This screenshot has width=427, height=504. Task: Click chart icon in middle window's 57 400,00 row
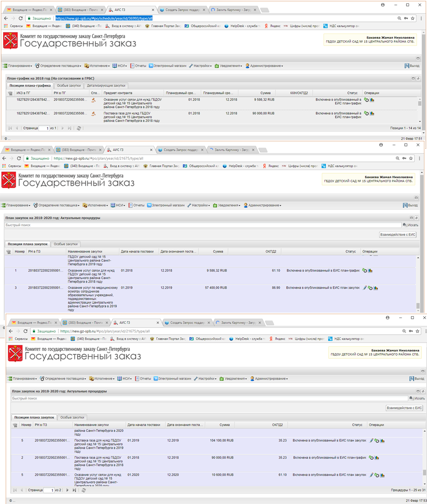(375, 288)
